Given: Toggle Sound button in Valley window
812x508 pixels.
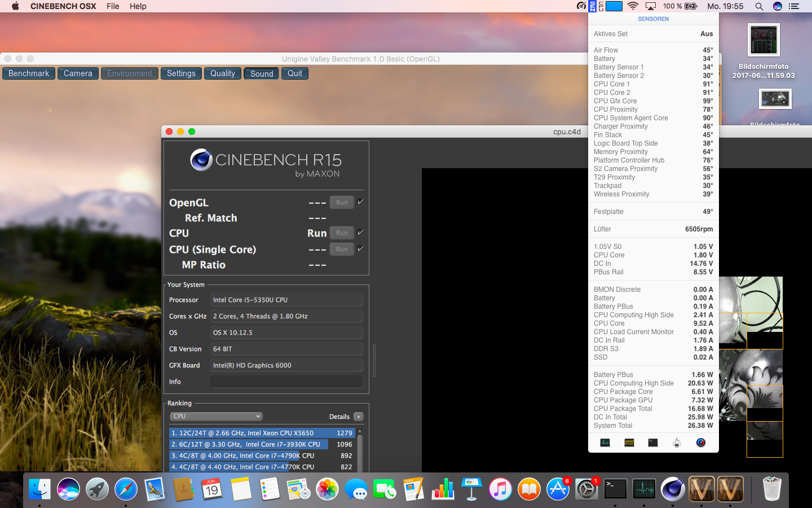Looking at the screenshot, I should pyautogui.click(x=262, y=73).
